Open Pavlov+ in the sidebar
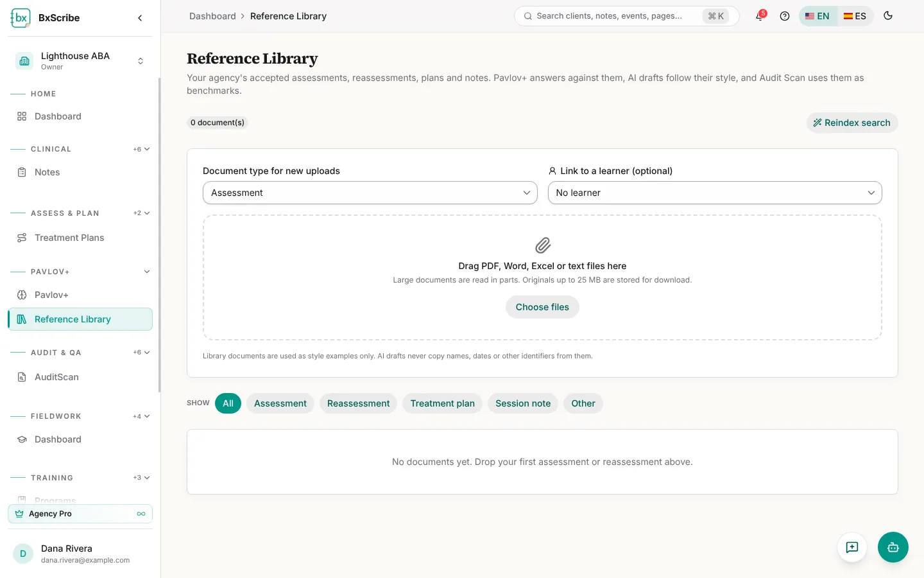The image size is (924, 578). [x=80, y=295]
